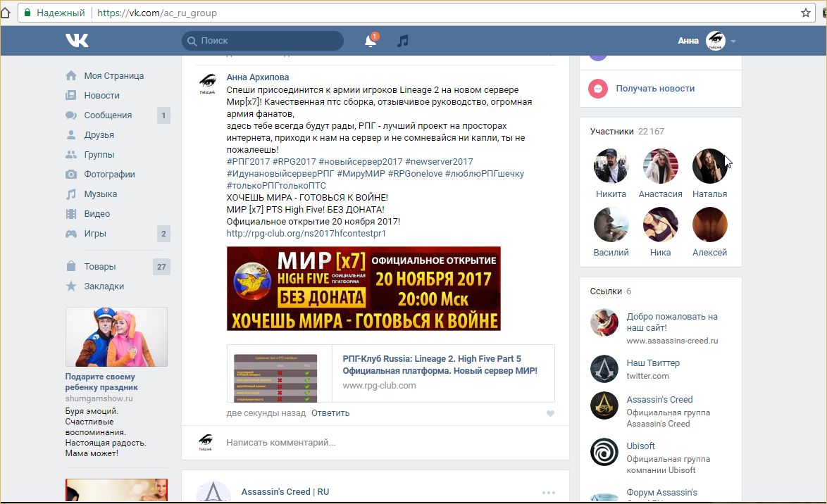
Task: Open member Алексей's avatar
Action: click(x=709, y=224)
